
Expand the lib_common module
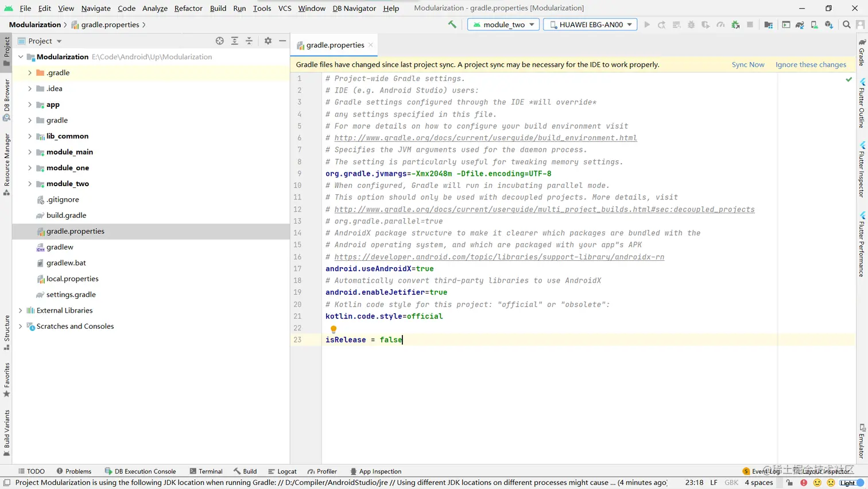30,136
